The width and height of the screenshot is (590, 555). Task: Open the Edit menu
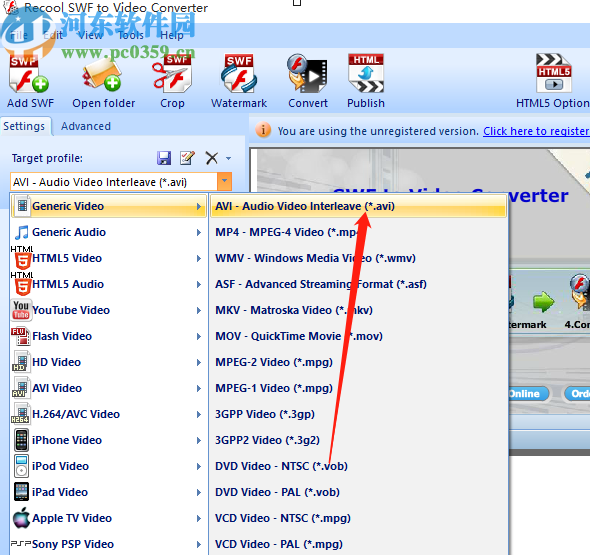(x=53, y=35)
